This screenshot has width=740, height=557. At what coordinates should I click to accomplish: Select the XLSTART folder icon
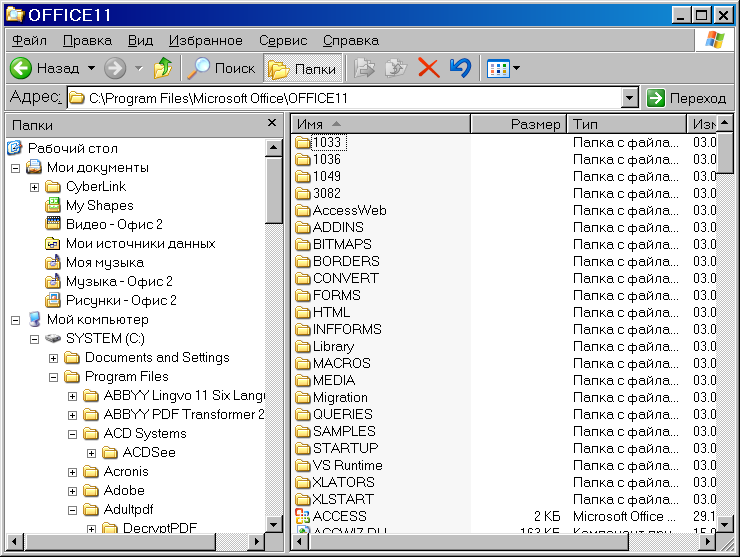303,499
